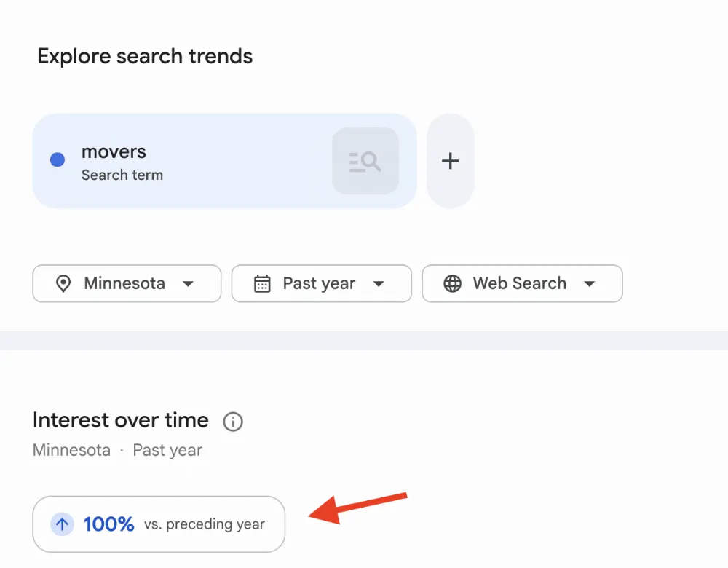728x568 pixels.
Task: Expand the Web Search dropdown arrow
Action: pyautogui.click(x=589, y=284)
